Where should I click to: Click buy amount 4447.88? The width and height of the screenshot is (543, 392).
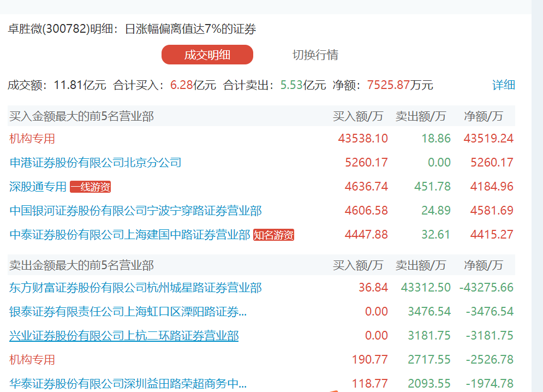(x=366, y=235)
